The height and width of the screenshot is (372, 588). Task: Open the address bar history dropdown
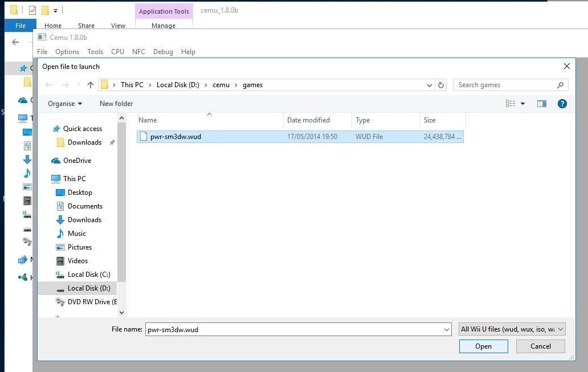[x=430, y=85]
